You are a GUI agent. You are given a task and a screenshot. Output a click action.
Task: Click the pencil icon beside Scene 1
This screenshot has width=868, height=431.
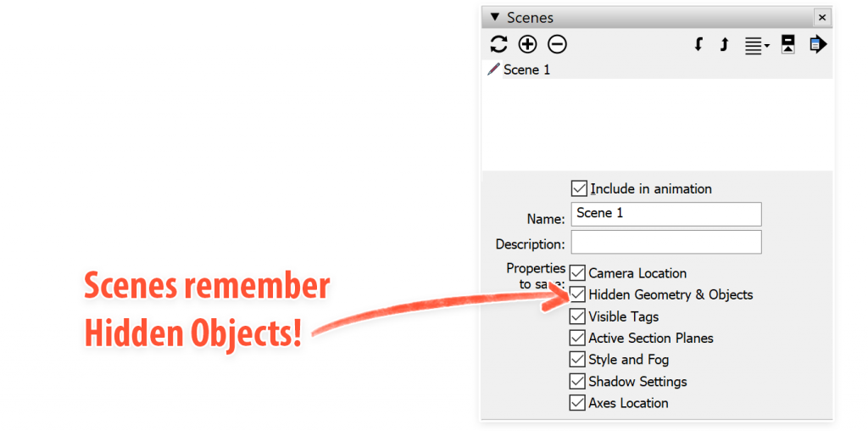click(x=493, y=70)
